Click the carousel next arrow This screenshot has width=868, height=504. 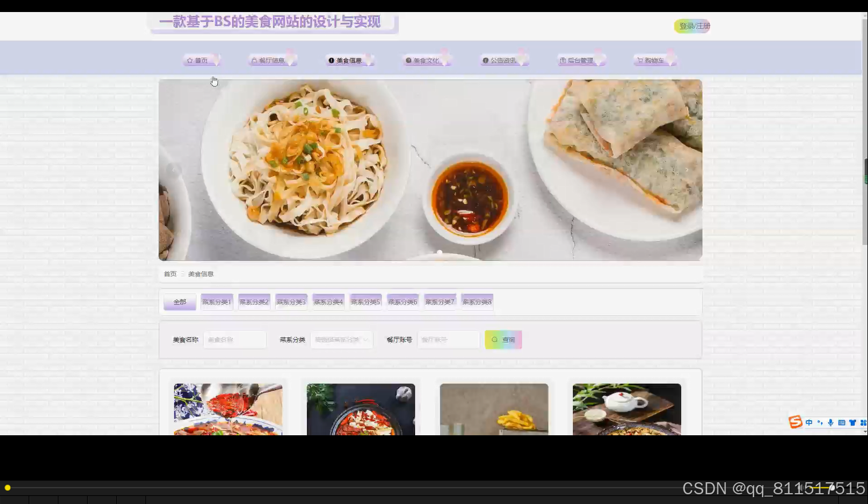[687, 170]
